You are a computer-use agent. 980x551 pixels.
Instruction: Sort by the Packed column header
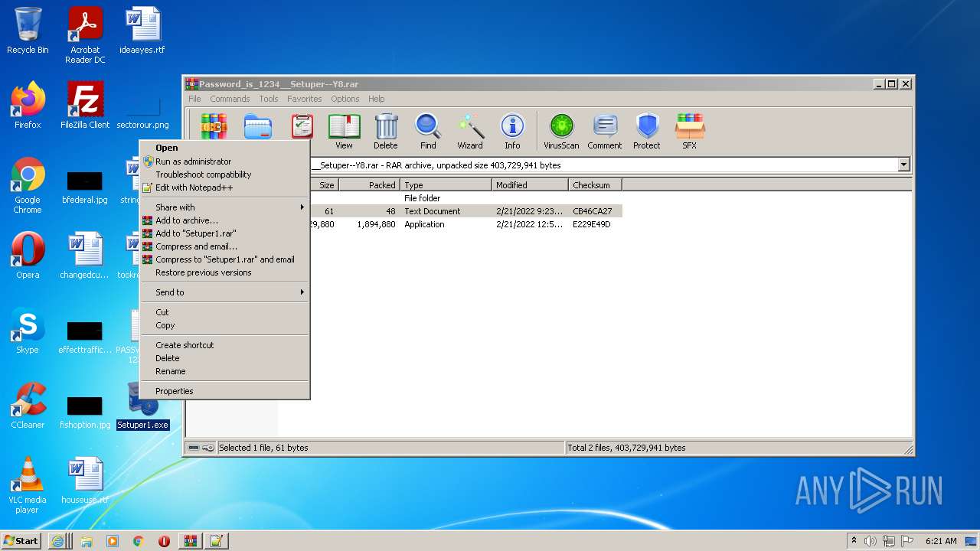point(369,185)
